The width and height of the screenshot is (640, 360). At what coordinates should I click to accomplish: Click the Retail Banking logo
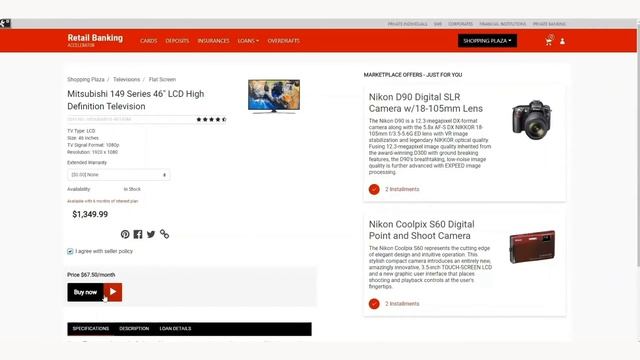pos(95,40)
